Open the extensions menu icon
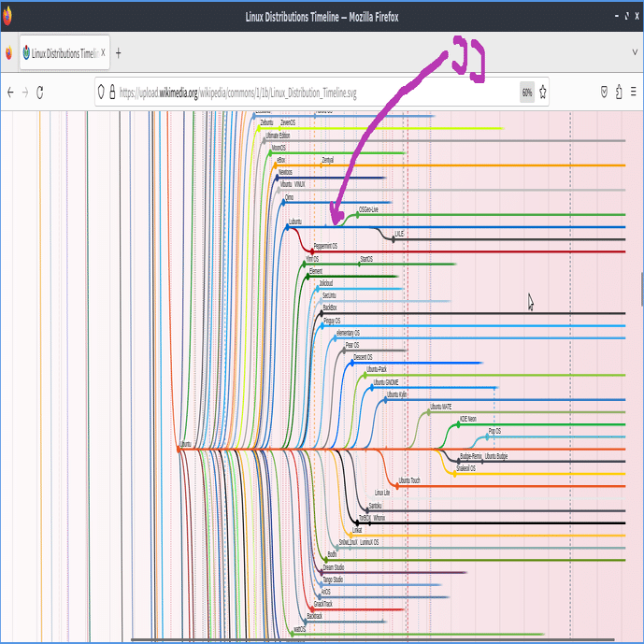 click(619, 92)
